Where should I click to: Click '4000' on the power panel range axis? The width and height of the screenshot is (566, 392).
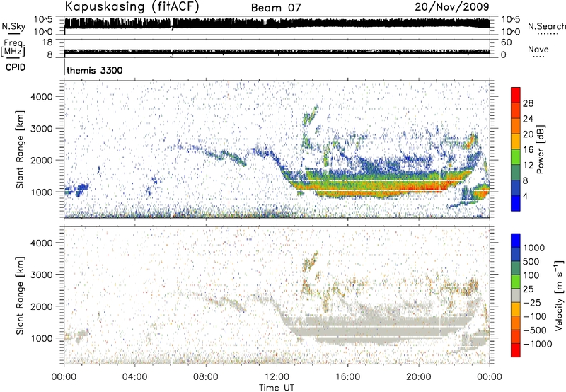click(x=41, y=97)
